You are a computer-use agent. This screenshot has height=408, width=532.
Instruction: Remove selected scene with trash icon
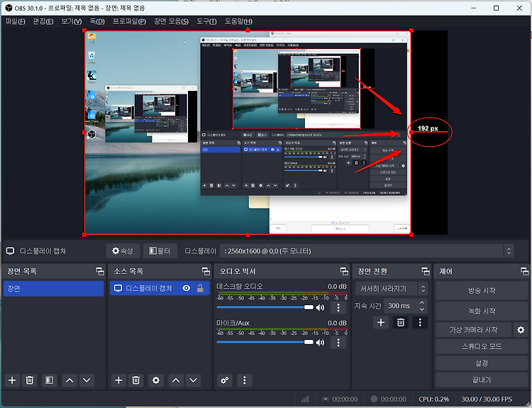click(30, 380)
